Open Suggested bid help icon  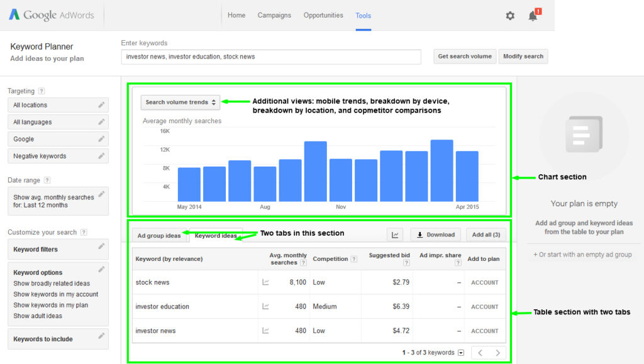(x=406, y=263)
